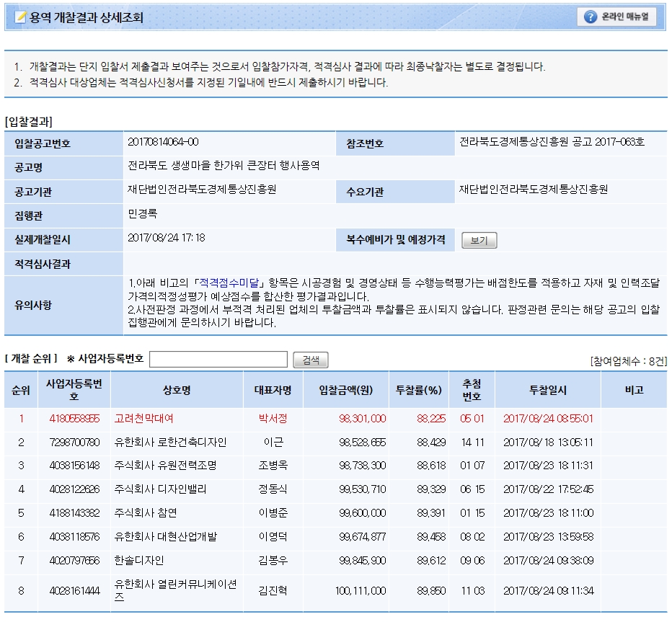Click business registration number 4028161444

(75, 590)
